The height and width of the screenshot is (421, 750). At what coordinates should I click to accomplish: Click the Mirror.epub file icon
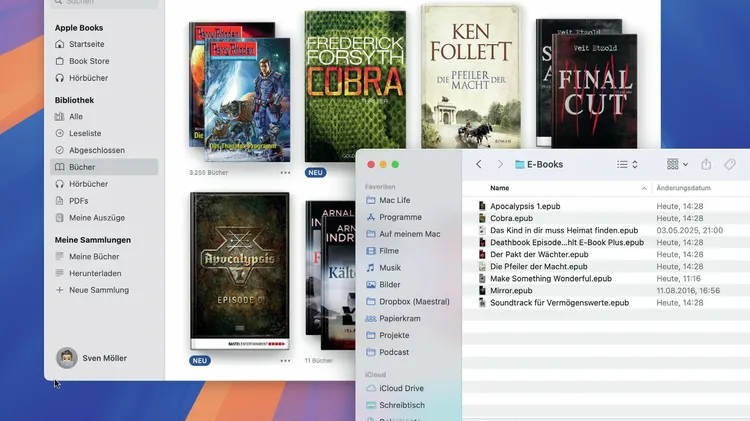point(482,290)
